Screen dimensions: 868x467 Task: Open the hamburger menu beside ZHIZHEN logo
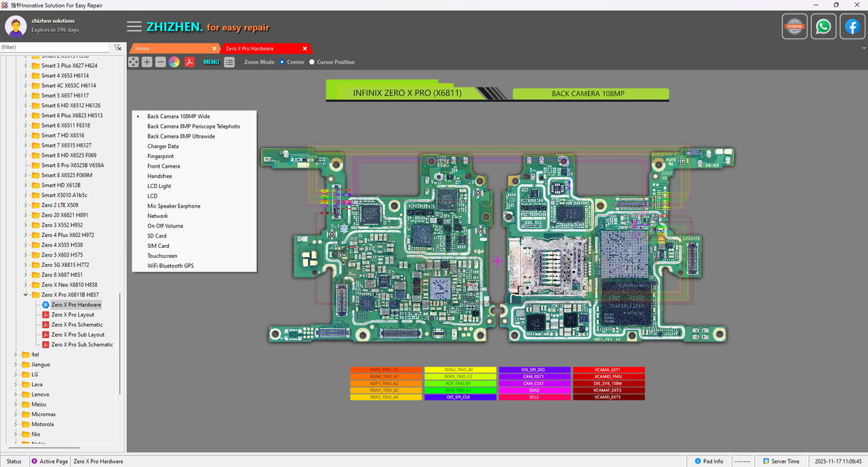(x=134, y=26)
